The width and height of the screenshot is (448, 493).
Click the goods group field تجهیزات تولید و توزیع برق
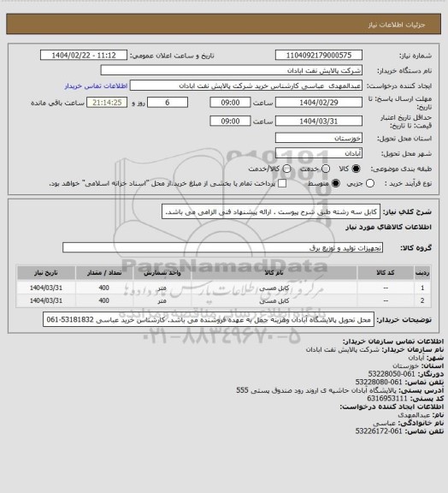pos(222,247)
